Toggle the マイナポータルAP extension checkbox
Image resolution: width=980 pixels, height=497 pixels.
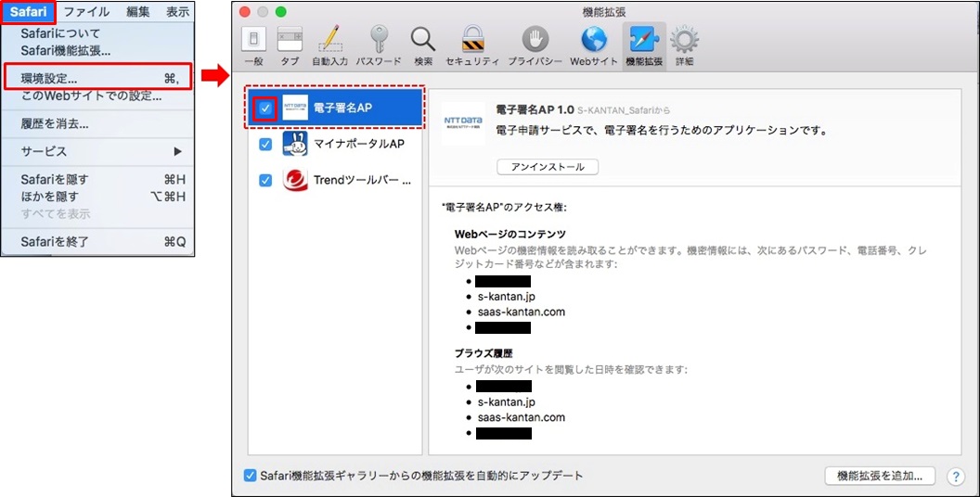tap(265, 145)
